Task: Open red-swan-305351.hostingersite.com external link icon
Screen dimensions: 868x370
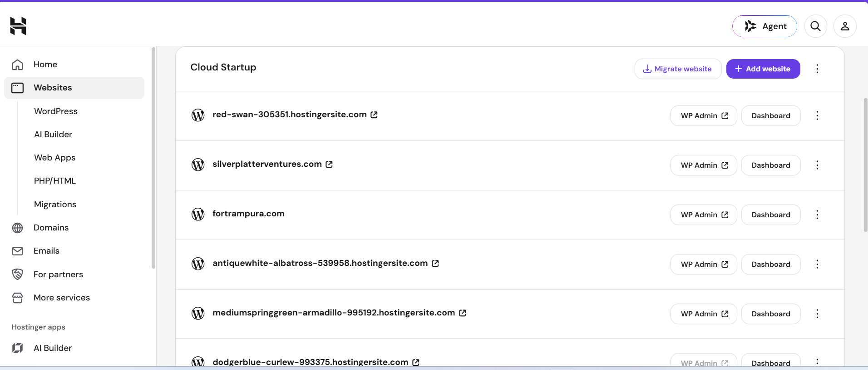Action: pos(374,115)
